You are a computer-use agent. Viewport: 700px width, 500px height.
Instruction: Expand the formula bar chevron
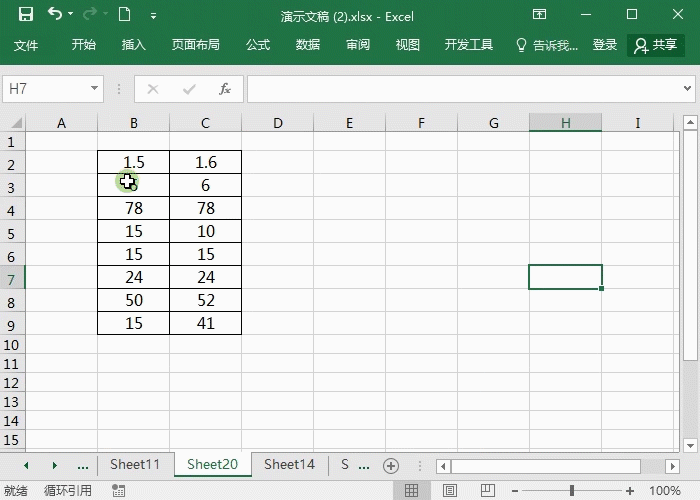pyautogui.click(x=688, y=88)
